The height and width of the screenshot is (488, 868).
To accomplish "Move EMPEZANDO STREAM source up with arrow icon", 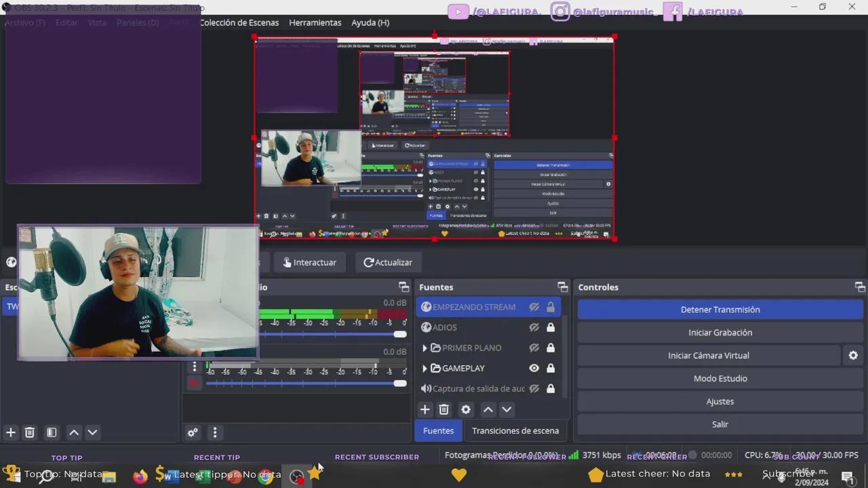I will 488,409.
